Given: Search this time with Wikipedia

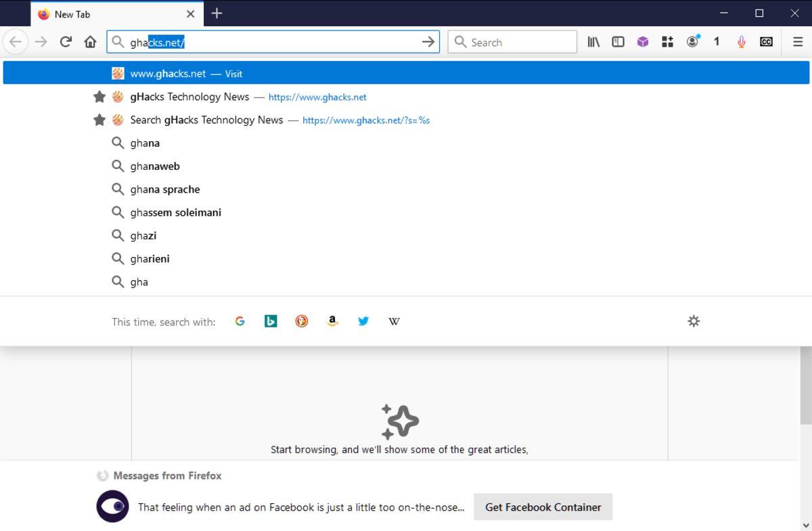Looking at the screenshot, I should coord(394,321).
